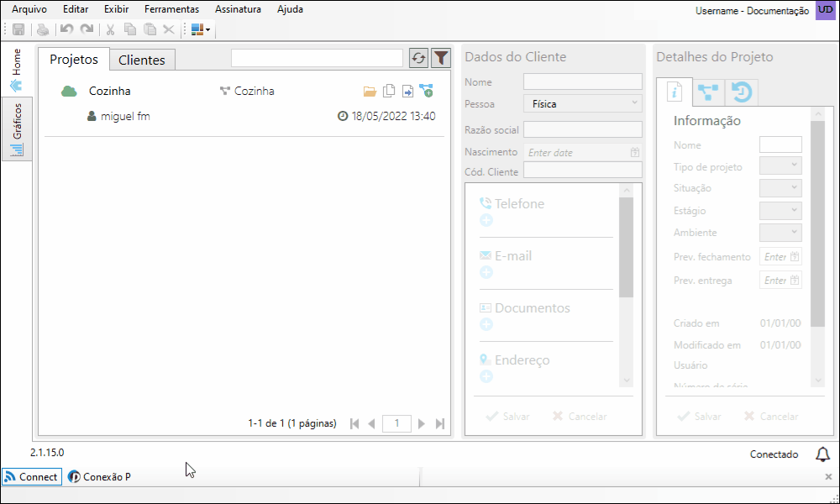Image resolution: width=840 pixels, height=504 pixels.
Task: Click the Razão social input field
Action: [583, 129]
